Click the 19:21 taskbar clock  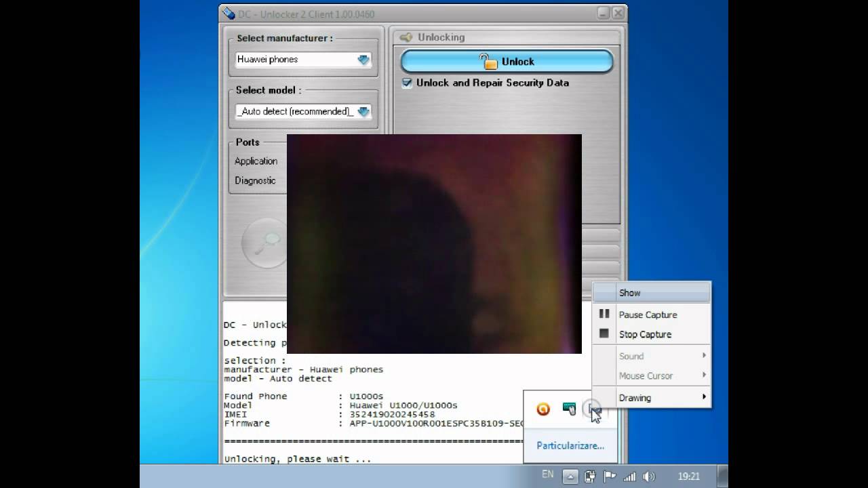688,476
